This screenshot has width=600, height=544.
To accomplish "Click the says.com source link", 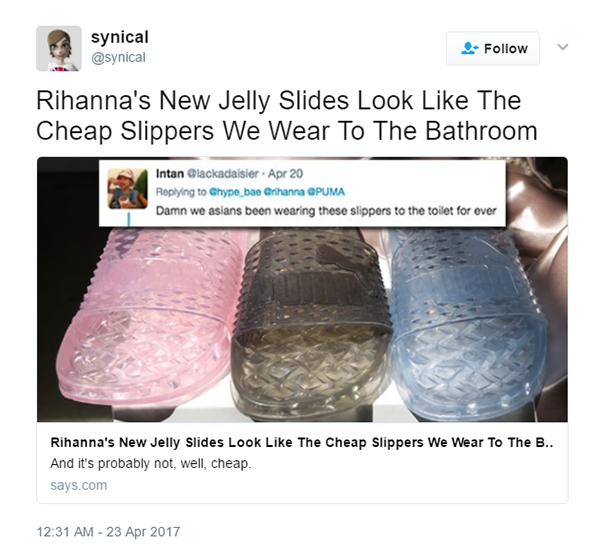I will click(x=78, y=485).
